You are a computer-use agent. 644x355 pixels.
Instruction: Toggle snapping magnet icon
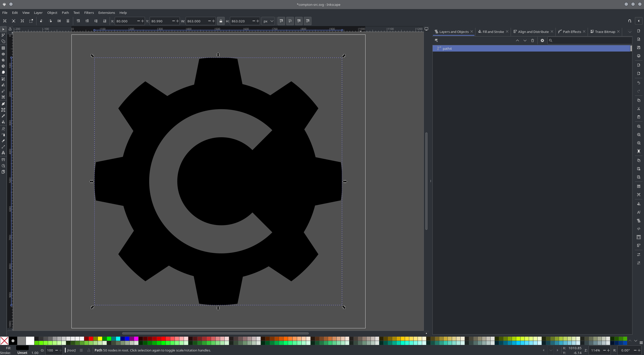pyautogui.click(x=629, y=21)
